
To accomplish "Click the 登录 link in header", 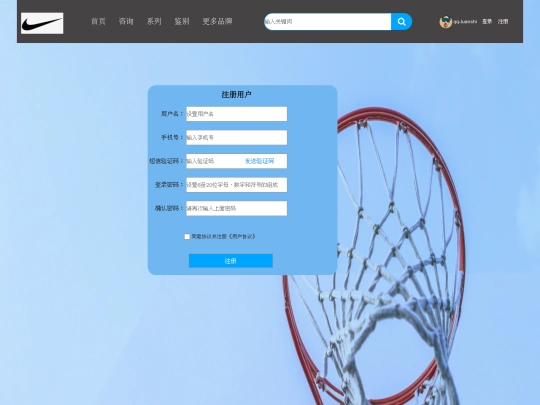I will [x=487, y=22].
